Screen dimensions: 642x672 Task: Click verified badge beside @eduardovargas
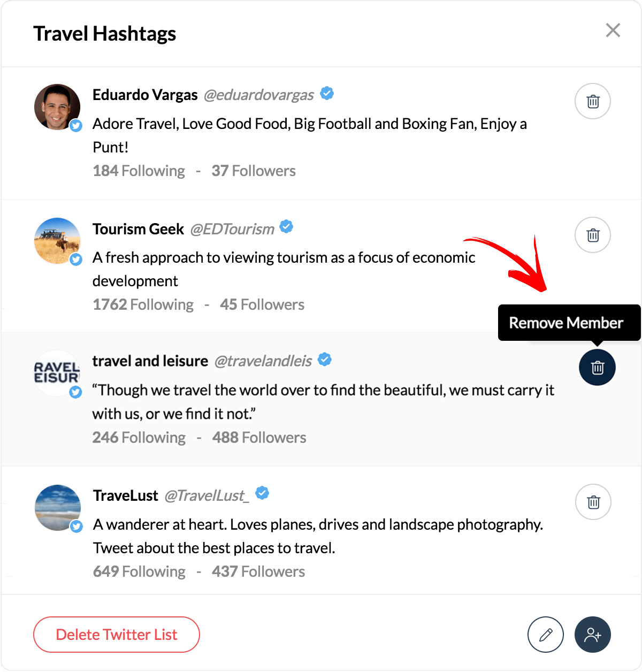pos(327,94)
